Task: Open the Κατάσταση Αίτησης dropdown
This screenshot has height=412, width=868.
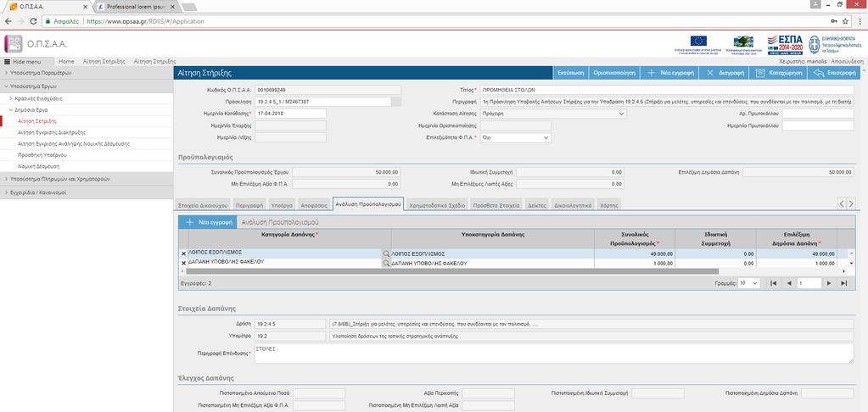Action: coord(554,114)
